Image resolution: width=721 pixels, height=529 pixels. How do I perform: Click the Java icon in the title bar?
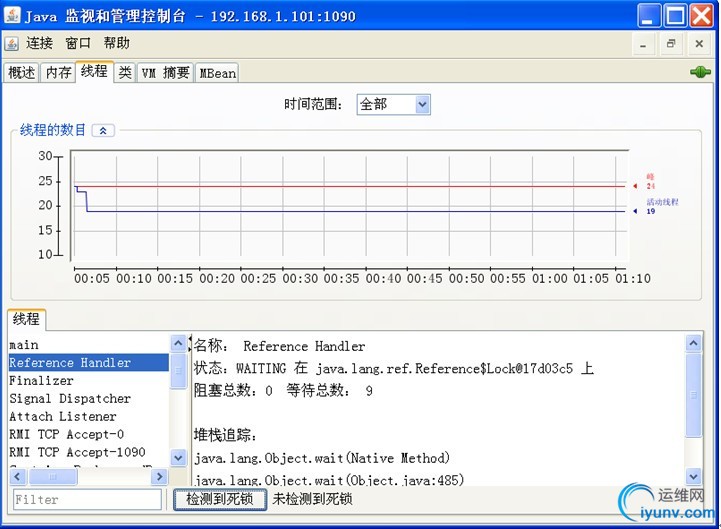[x=11, y=15]
